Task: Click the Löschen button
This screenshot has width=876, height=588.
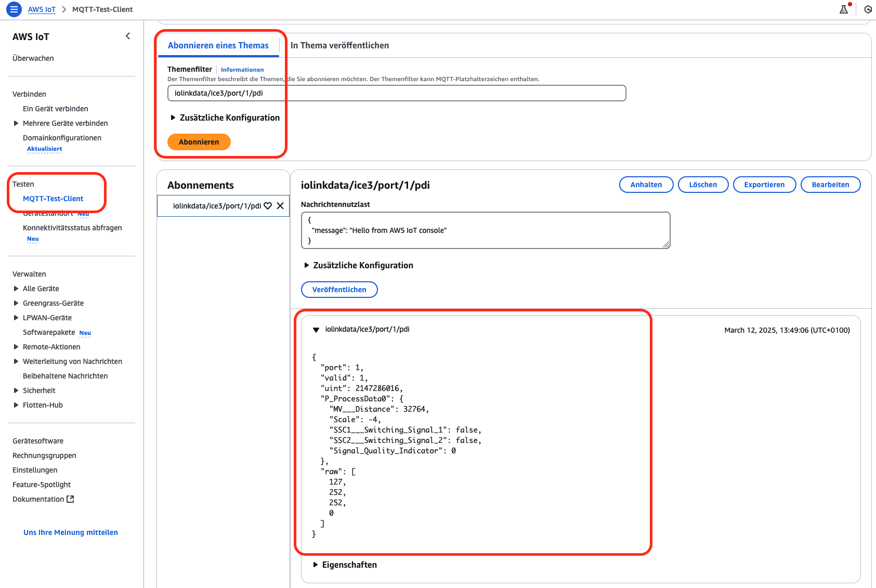Action: coord(703,185)
